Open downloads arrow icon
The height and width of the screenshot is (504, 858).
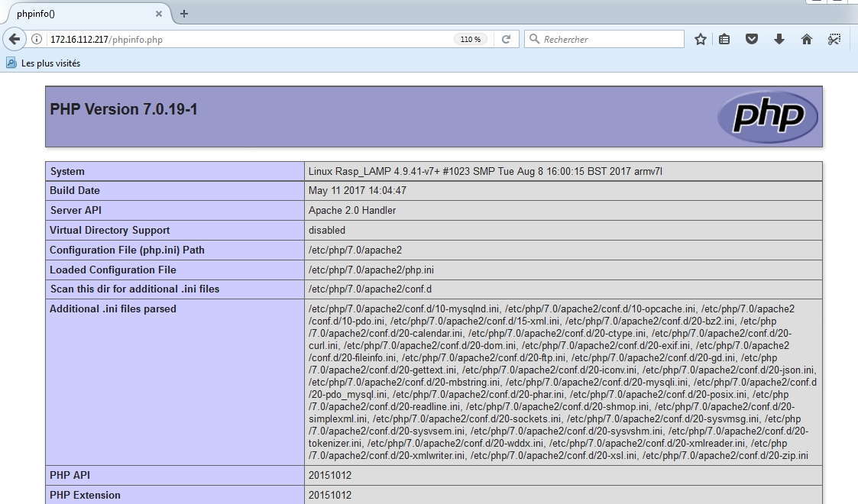coord(779,40)
